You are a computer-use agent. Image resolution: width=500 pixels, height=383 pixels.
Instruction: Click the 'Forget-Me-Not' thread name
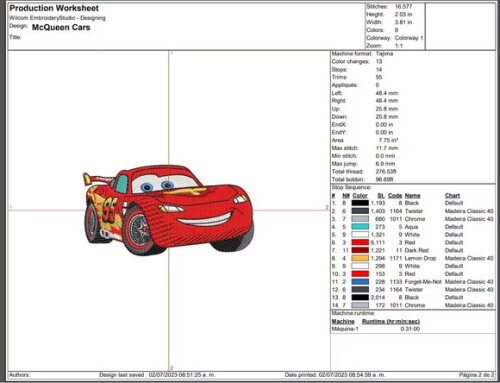(x=423, y=282)
